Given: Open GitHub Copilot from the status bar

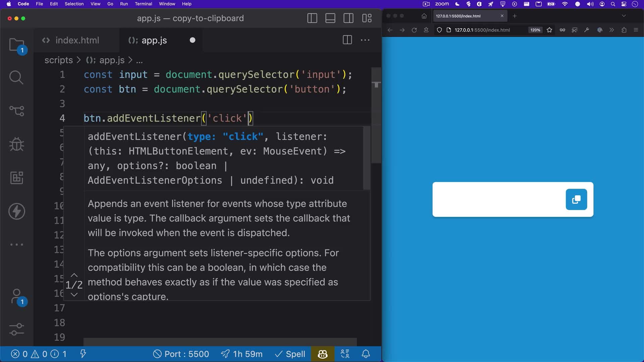Looking at the screenshot, I should (322, 354).
